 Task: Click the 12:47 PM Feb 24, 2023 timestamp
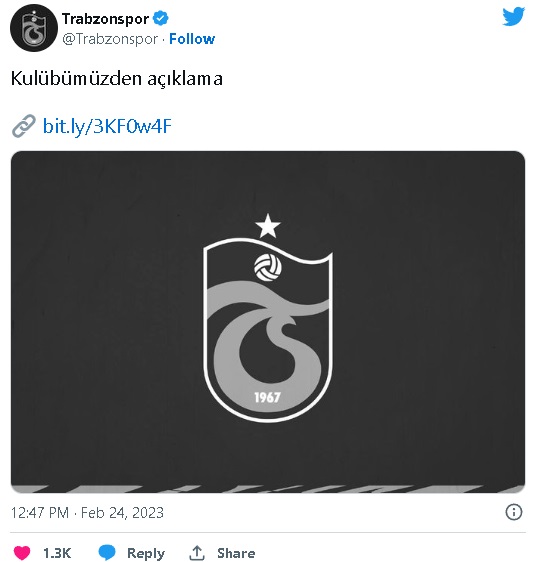coord(87,513)
